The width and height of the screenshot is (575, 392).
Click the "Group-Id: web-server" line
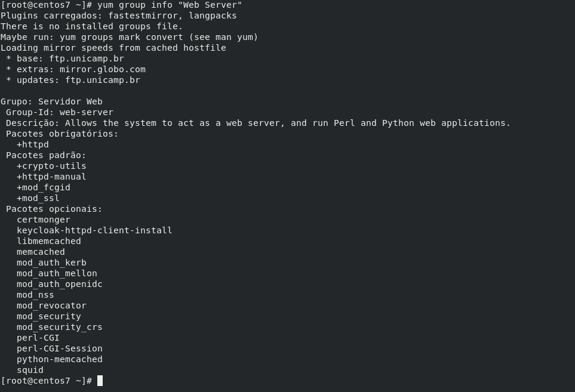60,112
